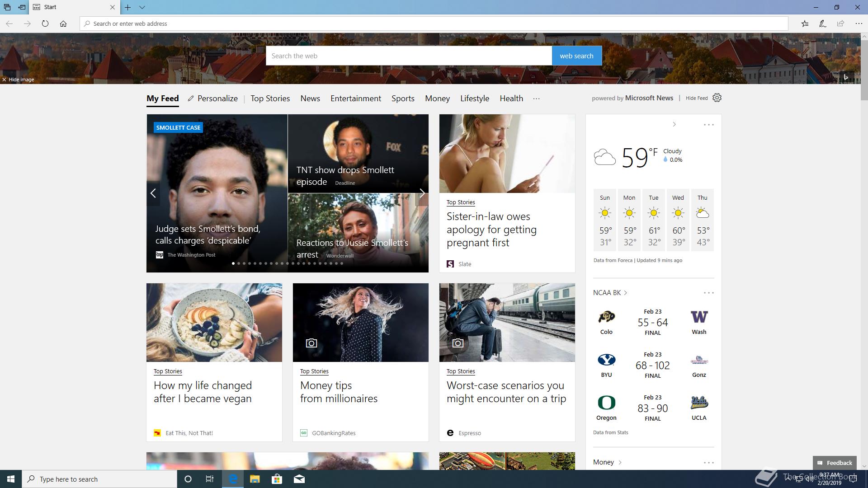Screen dimensions: 868x488
Task: Go to the Home page icon
Action: [63, 23]
